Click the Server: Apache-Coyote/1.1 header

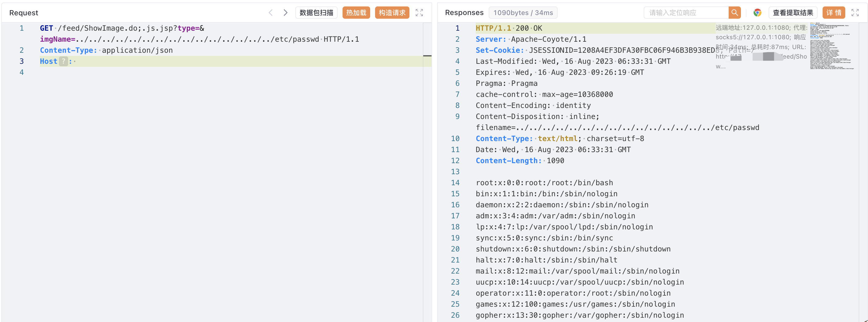(531, 40)
